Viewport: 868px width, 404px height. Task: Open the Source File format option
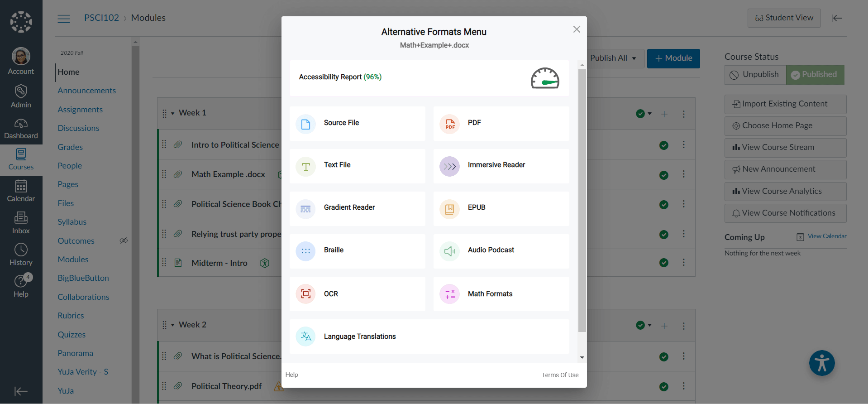[358, 123]
